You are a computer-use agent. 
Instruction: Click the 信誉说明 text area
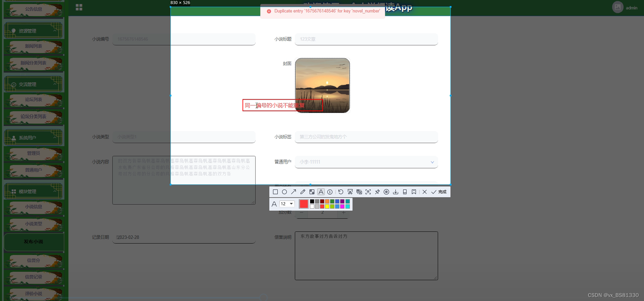click(366, 256)
